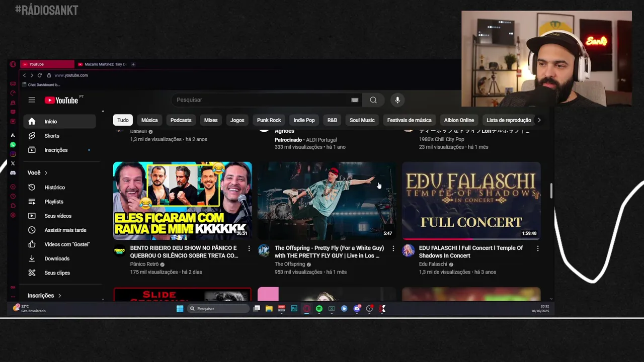The image size is (644, 362).
Task: Open options for Bento Ribeiro video
Action: (249, 248)
